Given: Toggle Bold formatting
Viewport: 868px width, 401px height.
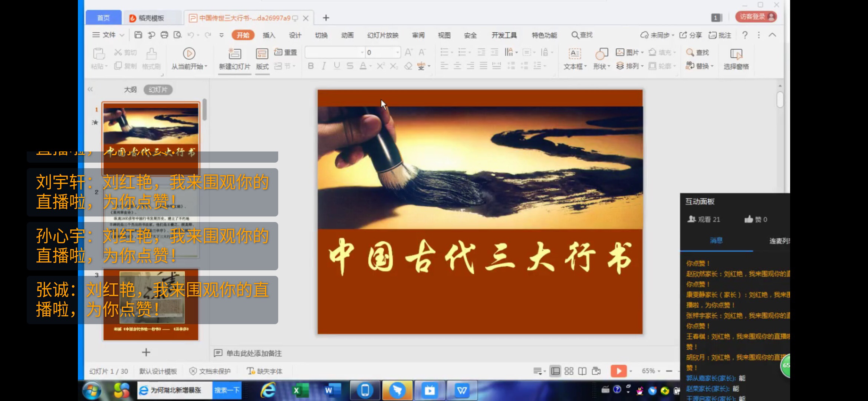Looking at the screenshot, I should point(311,66).
